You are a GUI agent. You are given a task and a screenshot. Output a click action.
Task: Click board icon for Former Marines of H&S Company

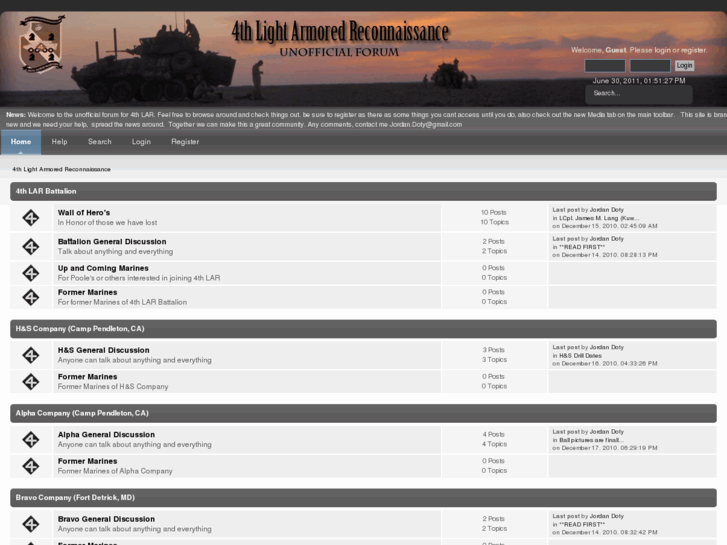point(31,381)
